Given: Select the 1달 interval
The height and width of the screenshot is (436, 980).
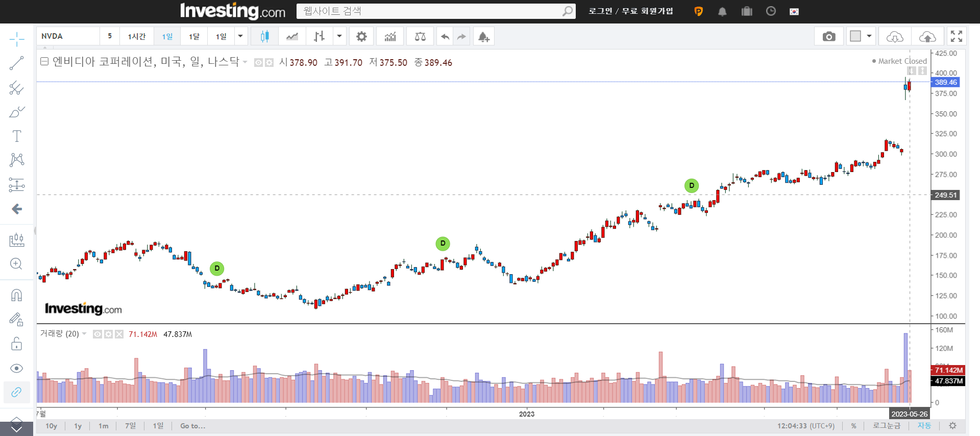Looking at the screenshot, I should point(194,36).
